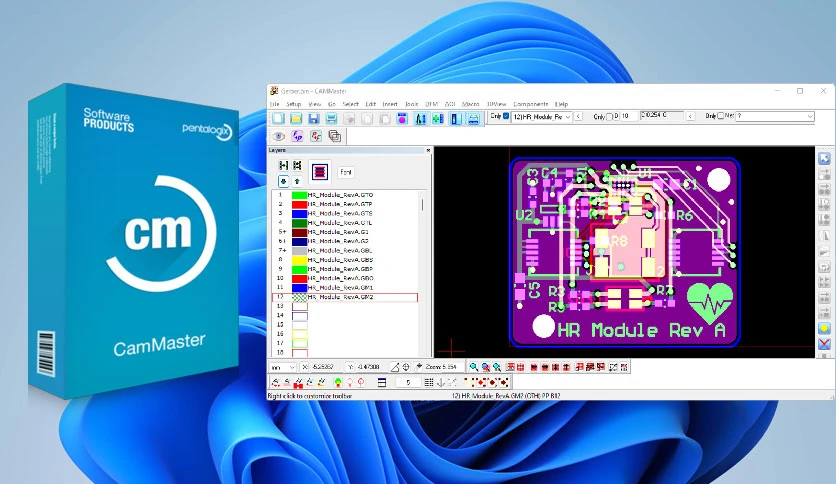Screen dimensions: 836x484
Task: Click the blue horizontal bars icon in bottom toolbar
Action: click(382, 382)
